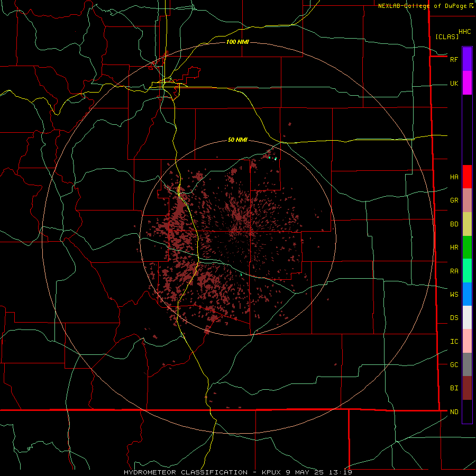Image resolution: width=476 pixels, height=476 pixels.
Task: Click the BD yellow legend swatch
Action: click(x=467, y=224)
